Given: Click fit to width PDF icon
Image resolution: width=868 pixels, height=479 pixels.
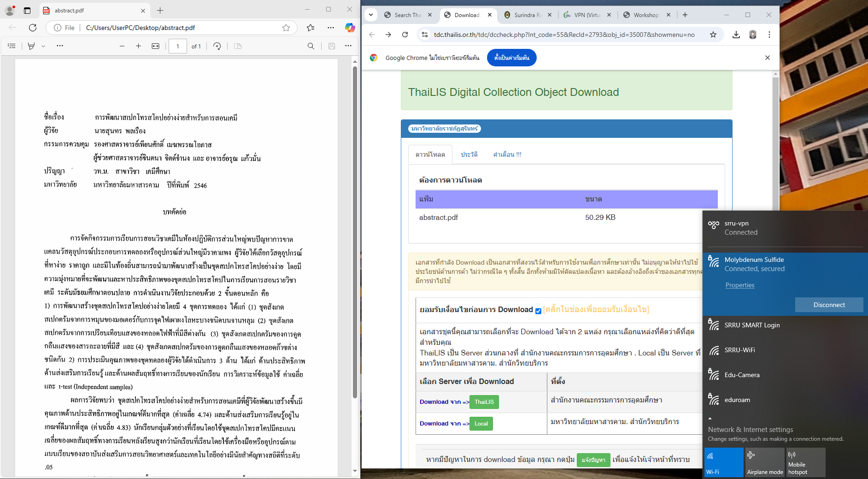Looking at the screenshot, I should click(156, 46).
